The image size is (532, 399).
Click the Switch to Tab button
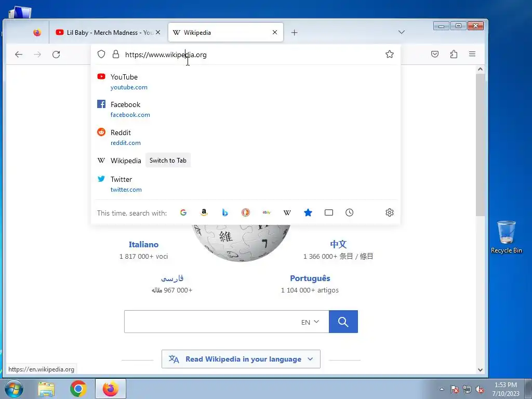(168, 161)
